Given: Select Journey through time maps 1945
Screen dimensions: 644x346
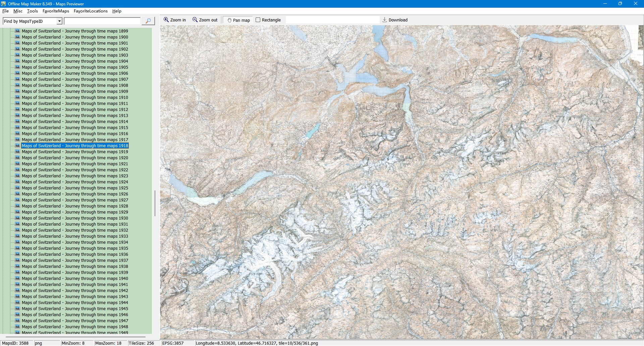Looking at the screenshot, I should pos(75,309).
